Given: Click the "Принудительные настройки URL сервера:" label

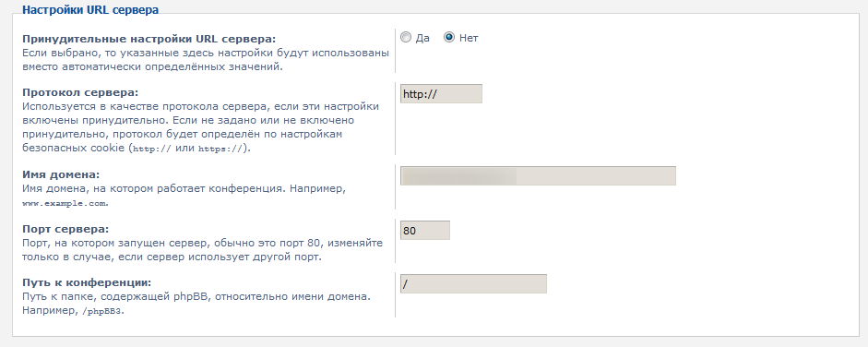Looking at the screenshot, I should pyautogui.click(x=149, y=40).
